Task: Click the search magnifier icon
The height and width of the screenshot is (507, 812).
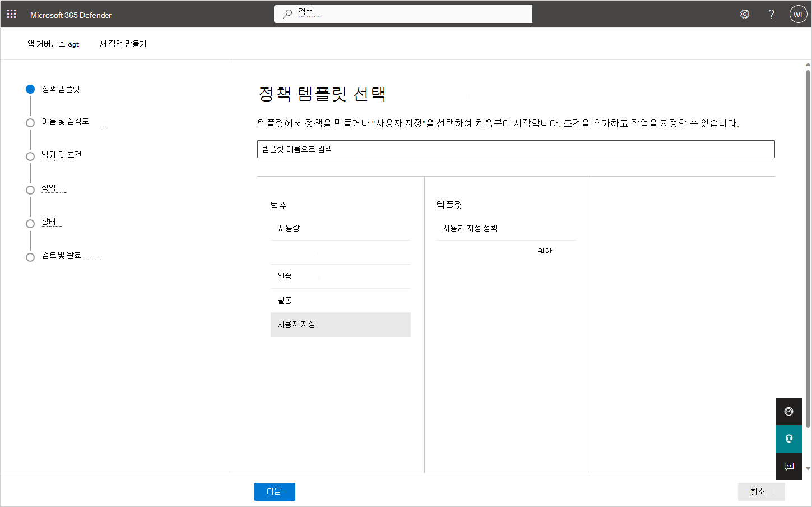Action: click(x=287, y=14)
